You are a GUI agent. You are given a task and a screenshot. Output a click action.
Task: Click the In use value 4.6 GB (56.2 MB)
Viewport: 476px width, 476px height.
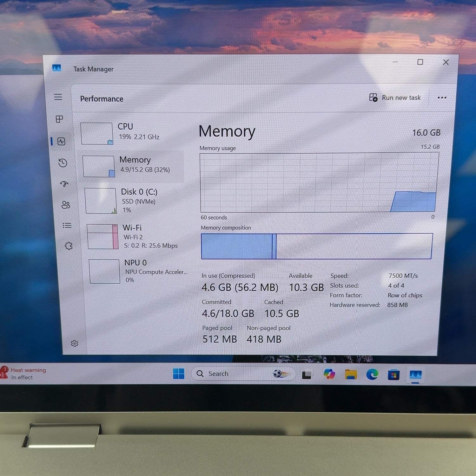(240, 288)
